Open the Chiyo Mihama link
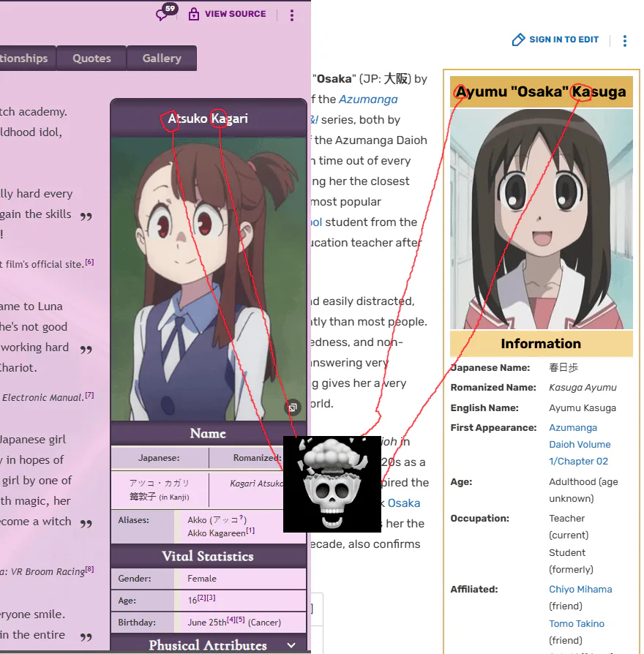 (x=580, y=590)
